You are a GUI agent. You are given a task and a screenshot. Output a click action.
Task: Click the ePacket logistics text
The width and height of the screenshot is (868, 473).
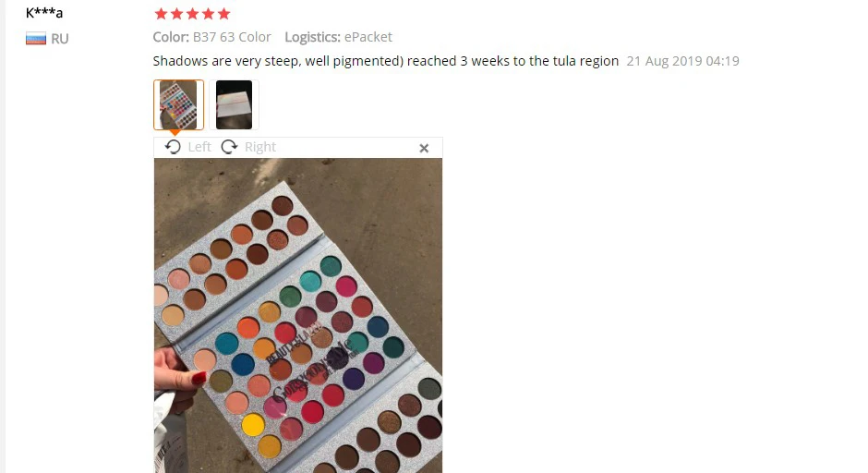[x=368, y=37]
